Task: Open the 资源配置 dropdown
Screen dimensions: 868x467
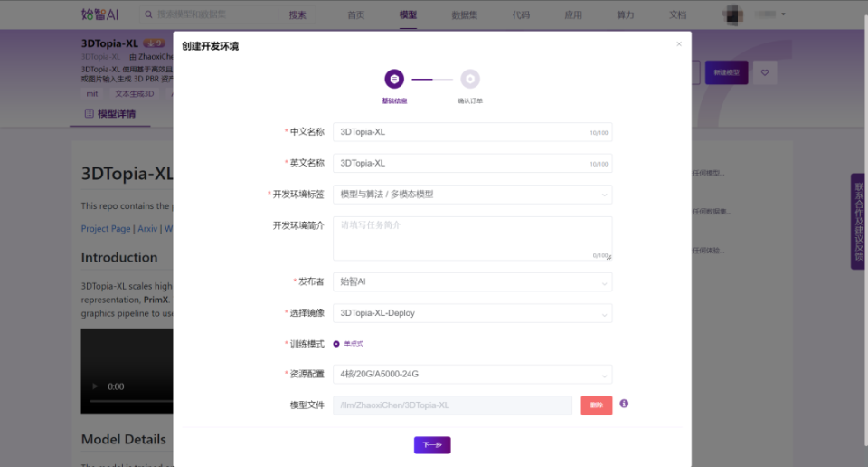Action: coord(472,374)
